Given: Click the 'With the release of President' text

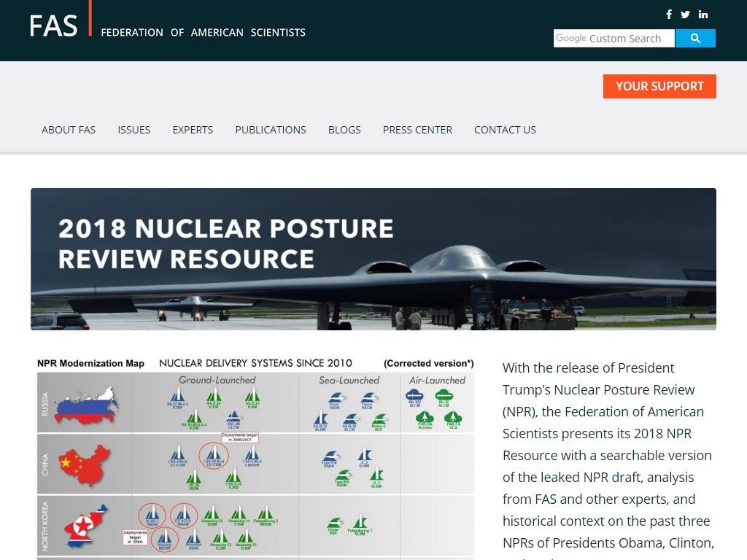Looking at the screenshot, I should (x=589, y=367).
